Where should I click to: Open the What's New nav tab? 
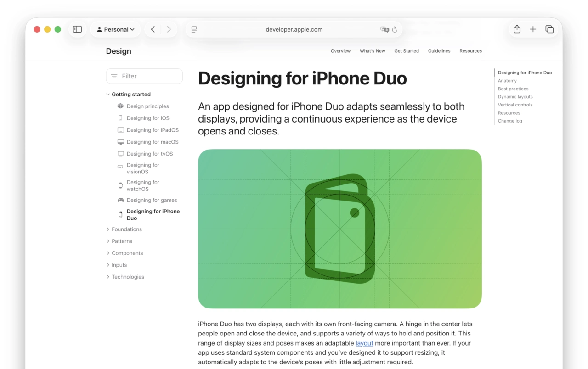[x=373, y=51]
